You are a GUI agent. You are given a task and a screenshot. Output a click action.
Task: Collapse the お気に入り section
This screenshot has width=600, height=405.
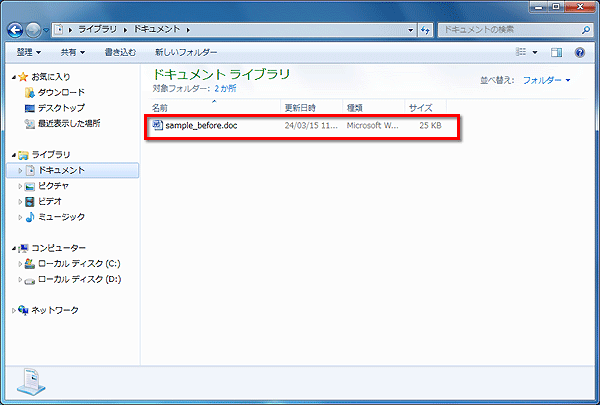pos(14,77)
